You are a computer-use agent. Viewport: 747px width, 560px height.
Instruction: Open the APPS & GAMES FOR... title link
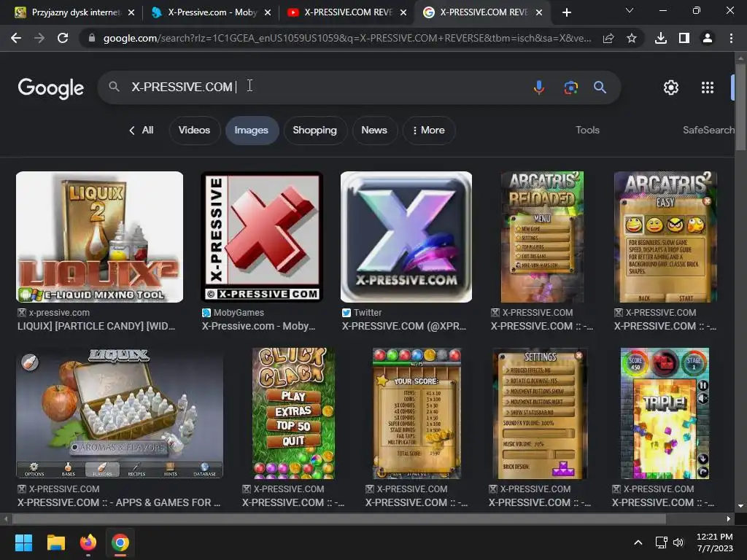coord(119,502)
